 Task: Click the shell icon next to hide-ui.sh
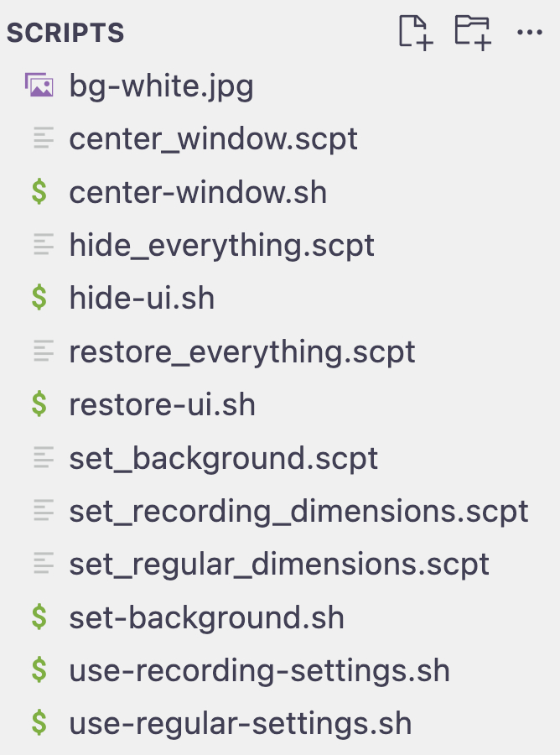coord(39,298)
